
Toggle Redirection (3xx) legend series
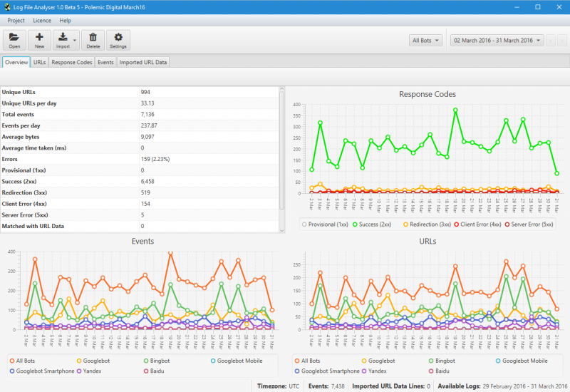pos(427,225)
